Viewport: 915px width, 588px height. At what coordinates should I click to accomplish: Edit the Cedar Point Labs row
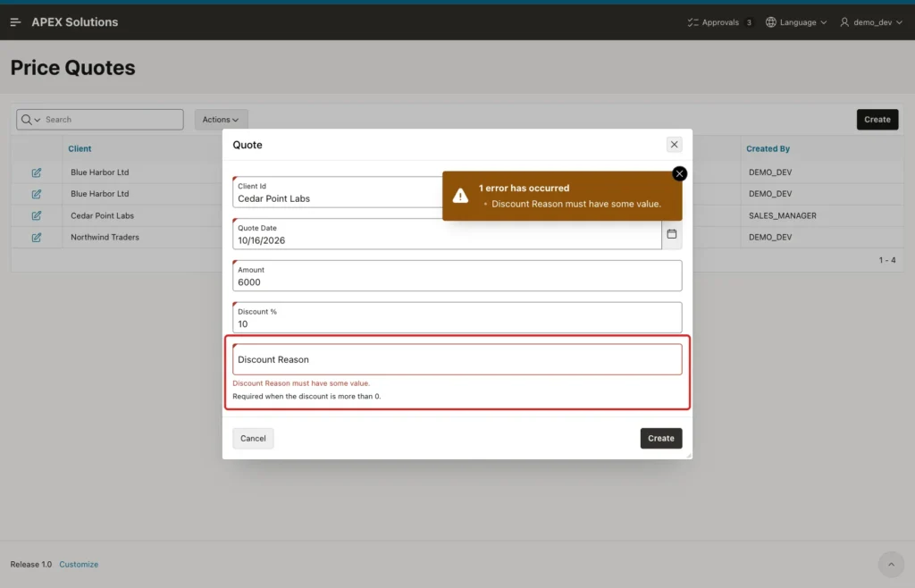tap(36, 216)
